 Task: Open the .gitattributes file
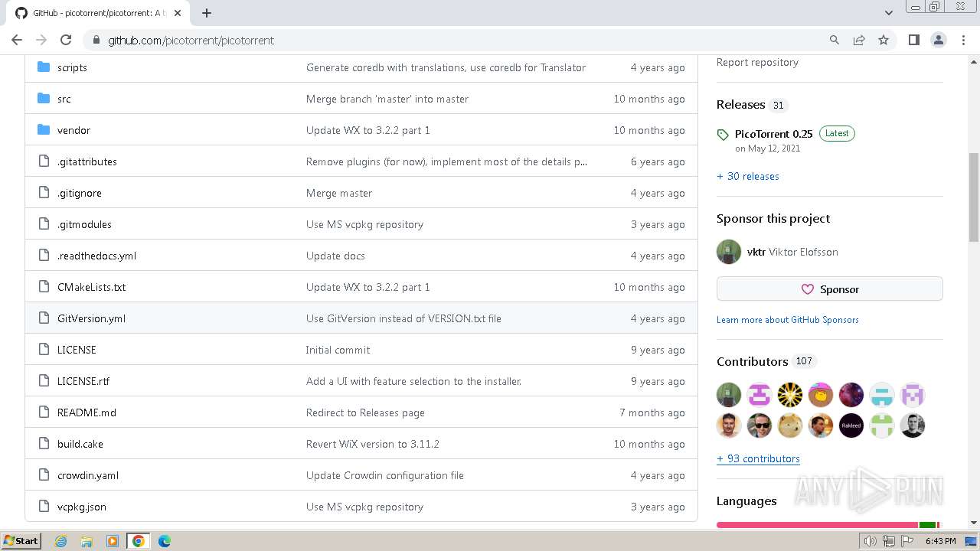click(x=87, y=161)
